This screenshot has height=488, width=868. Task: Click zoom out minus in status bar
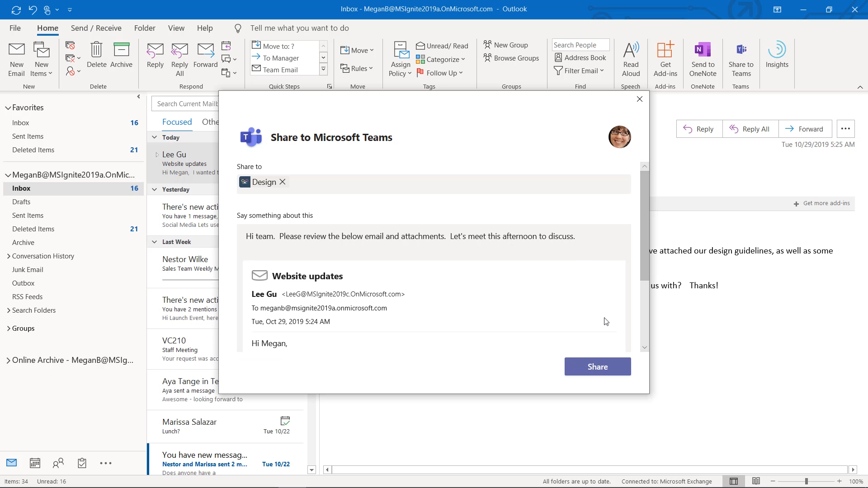[x=773, y=481]
